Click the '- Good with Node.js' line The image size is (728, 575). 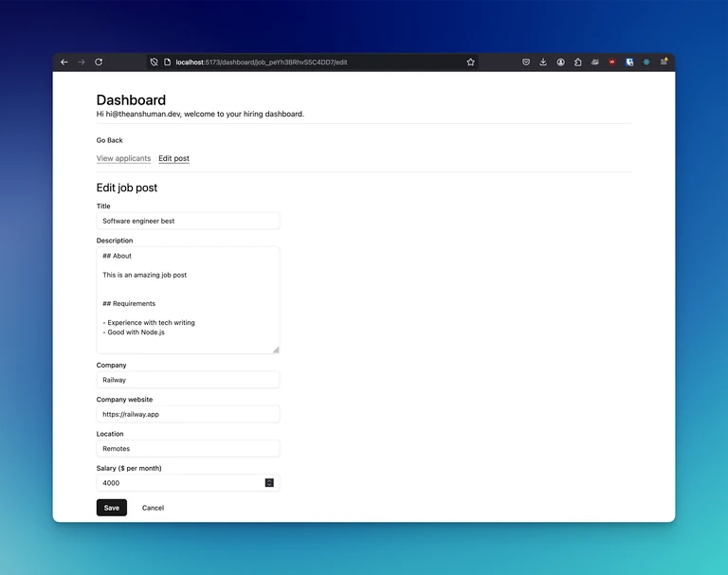(x=134, y=332)
